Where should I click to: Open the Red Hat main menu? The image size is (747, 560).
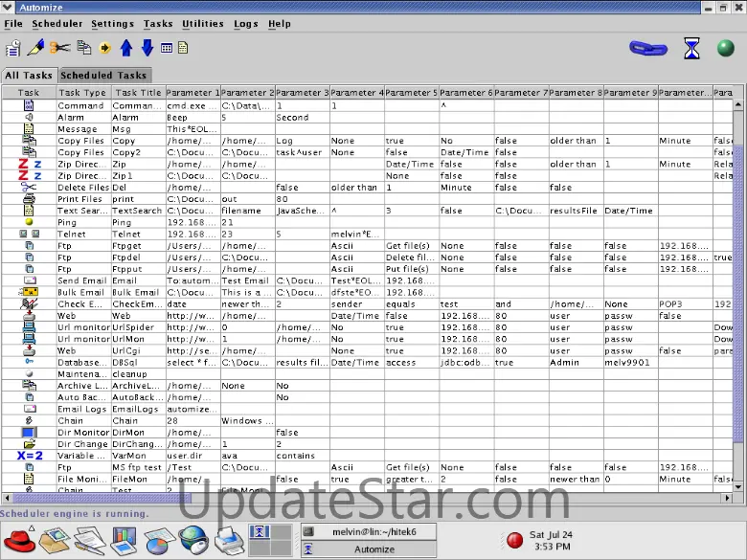19,541
